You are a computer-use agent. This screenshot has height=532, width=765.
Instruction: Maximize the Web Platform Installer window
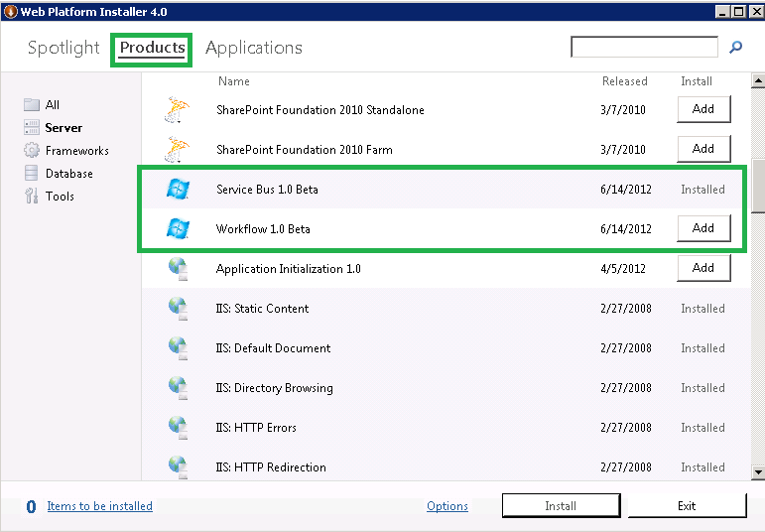pos(739,11)
